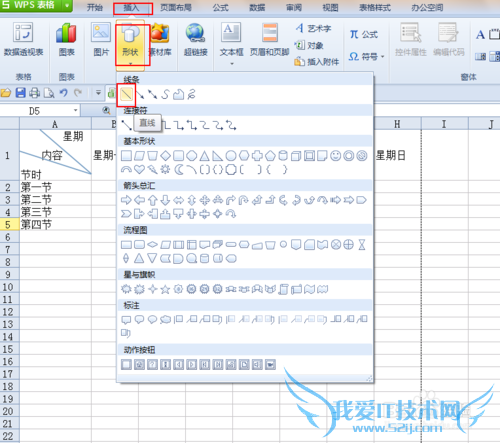This screenshot has width=500, height=443.
Task: Insert a 图片 picture
Action: pos(101,39)
